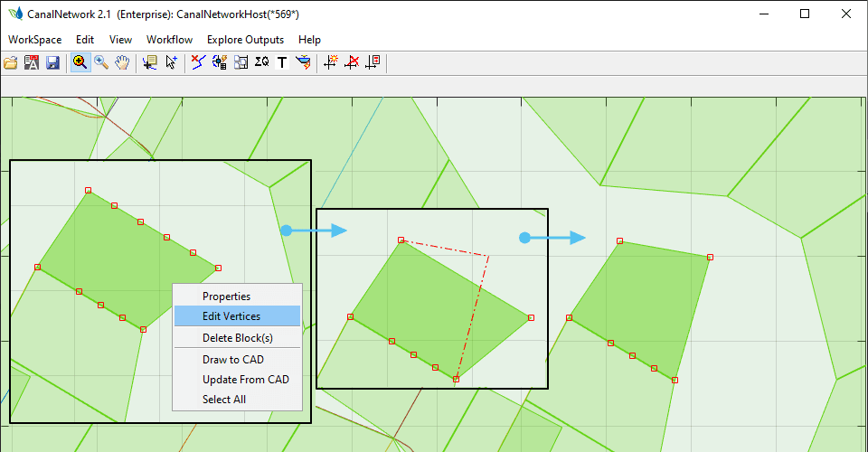Click Update From CAD option
This screenshot has height=452, width=868.
(x=245, y=380)
